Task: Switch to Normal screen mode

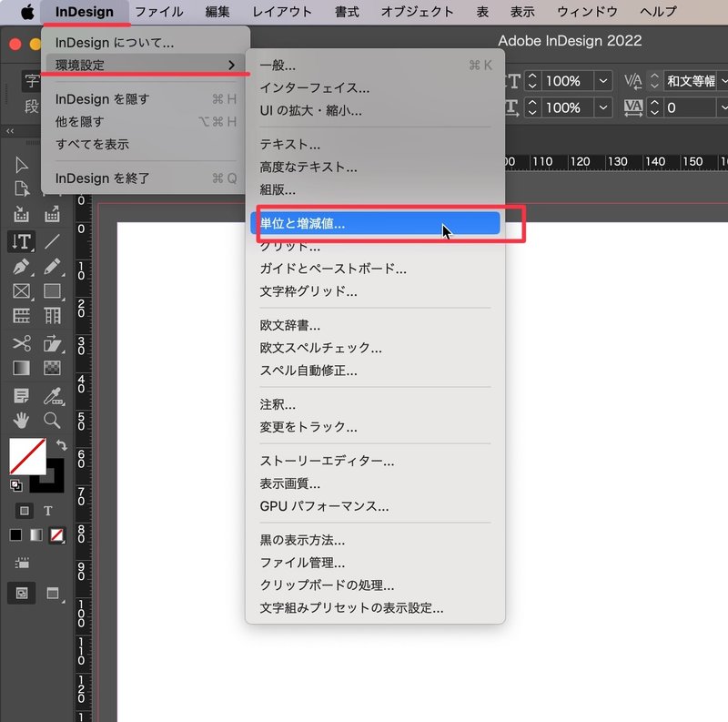Action: pyautogui.click(x=21, y=594)
